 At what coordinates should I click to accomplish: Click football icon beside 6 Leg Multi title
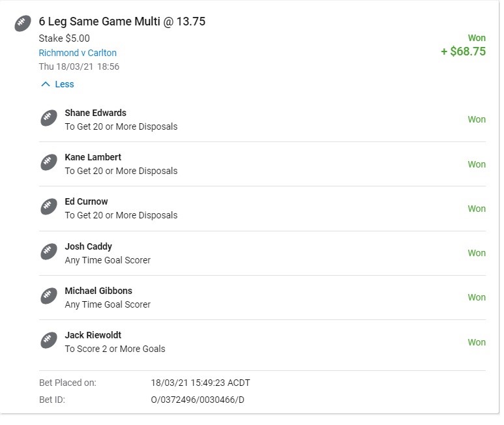click(x=23, y=23)
